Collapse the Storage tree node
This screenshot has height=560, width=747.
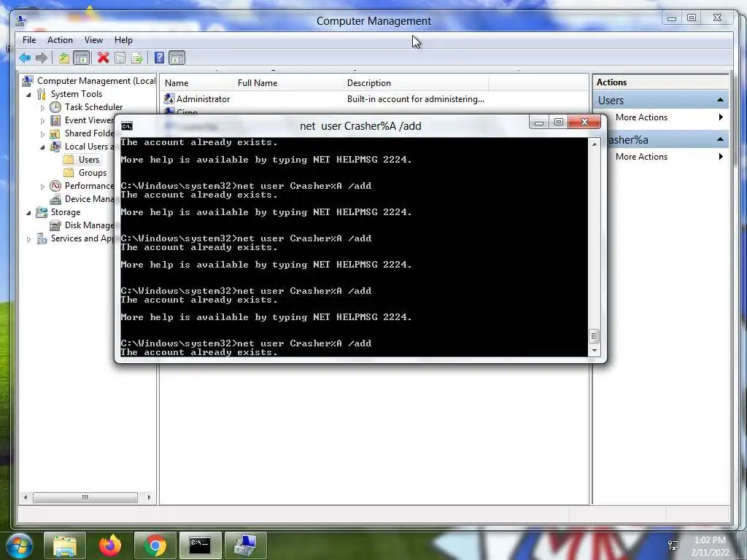pos(28,212)
